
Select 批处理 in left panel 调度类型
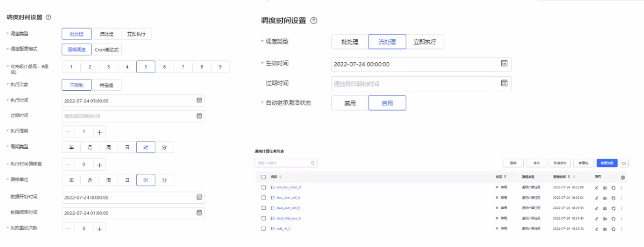tap(77, 34)
